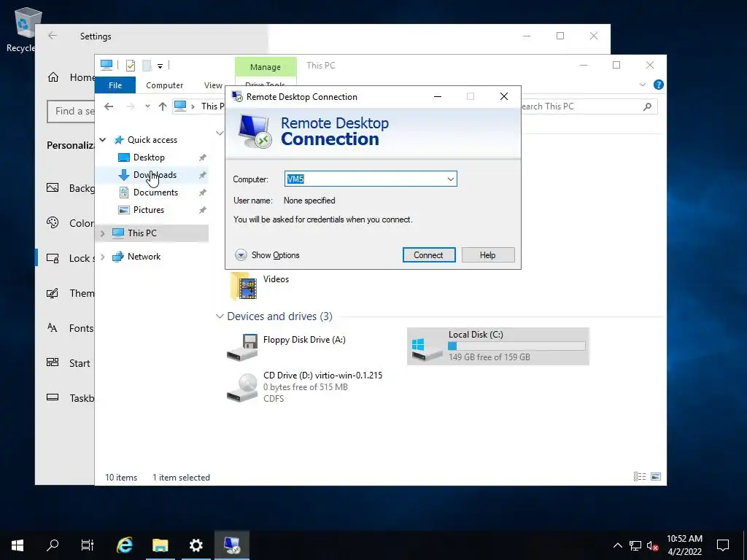Image resolution: width=747 pixels, height=560 pixels.
Task: Switch to File Explorer on the taskbar
Action: tap(160, 545)
